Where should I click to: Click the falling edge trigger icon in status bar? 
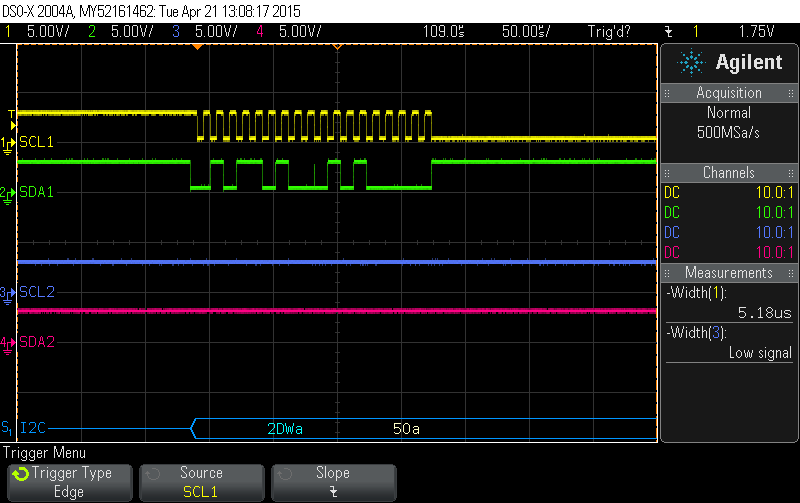click(668, 32)
